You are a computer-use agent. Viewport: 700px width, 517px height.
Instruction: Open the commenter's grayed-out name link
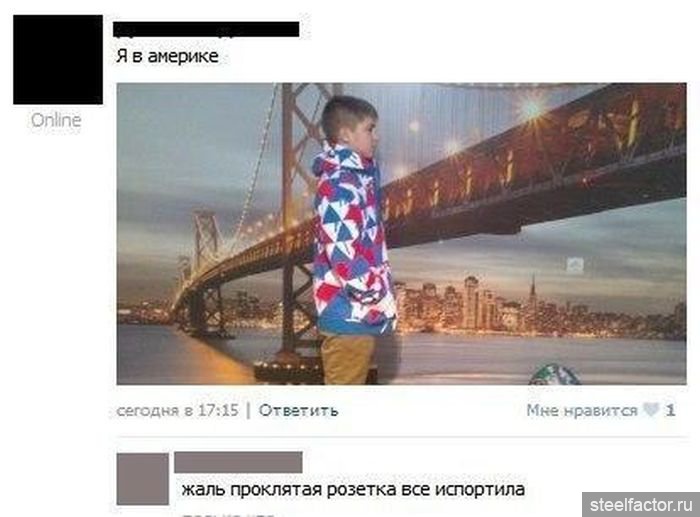238,462
